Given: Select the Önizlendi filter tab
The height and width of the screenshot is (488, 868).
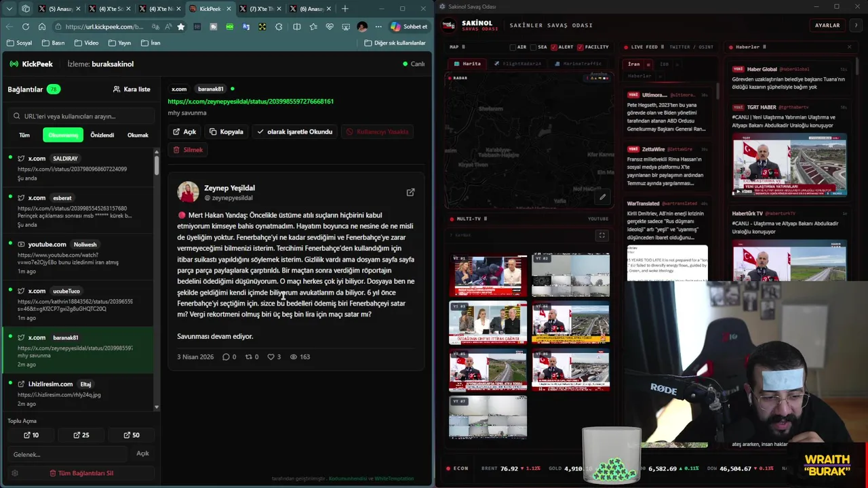Looking at the screenshot, I should [x=102, y=135].
